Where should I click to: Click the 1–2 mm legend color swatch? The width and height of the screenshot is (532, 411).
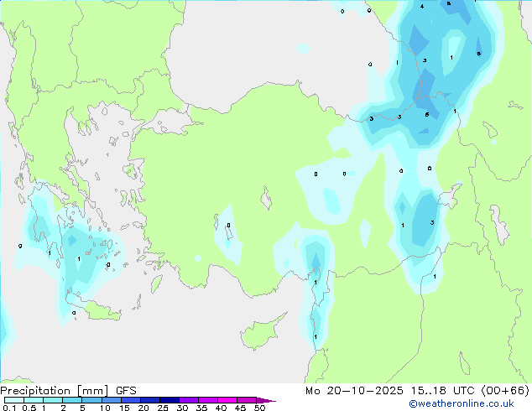[x=53, y=400]
